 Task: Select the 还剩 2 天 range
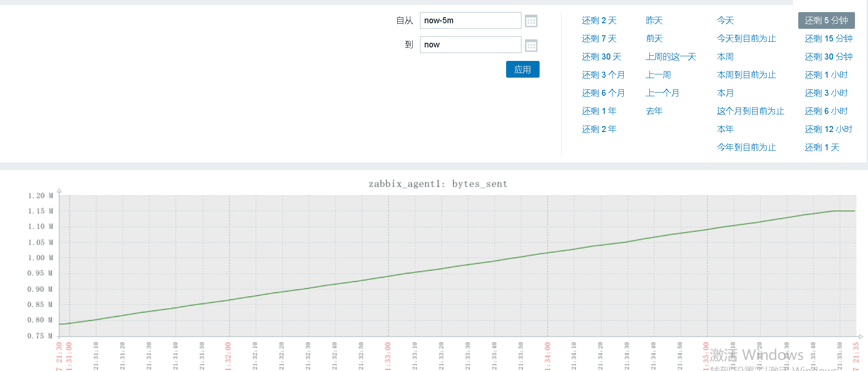[599, 20]
